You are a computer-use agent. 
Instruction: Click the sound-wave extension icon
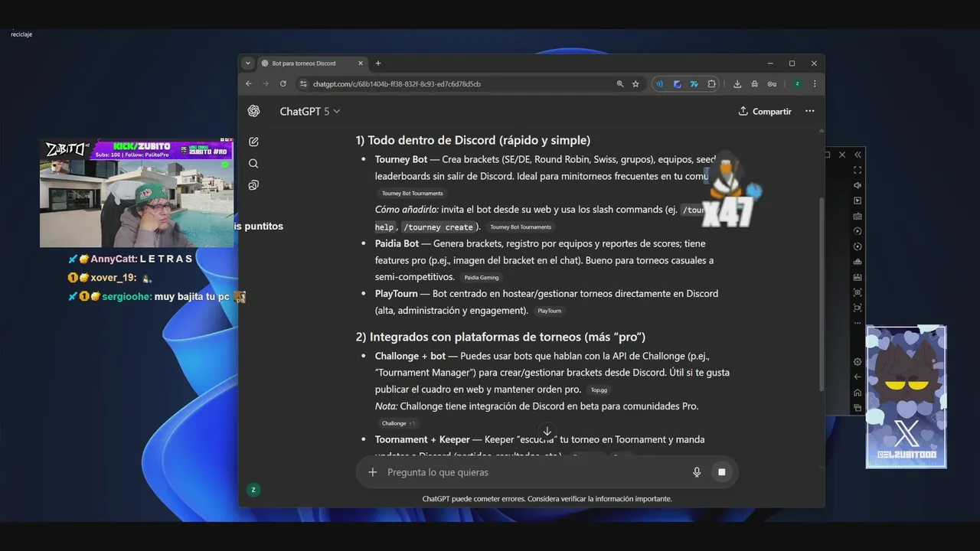[x=659, y=84]
